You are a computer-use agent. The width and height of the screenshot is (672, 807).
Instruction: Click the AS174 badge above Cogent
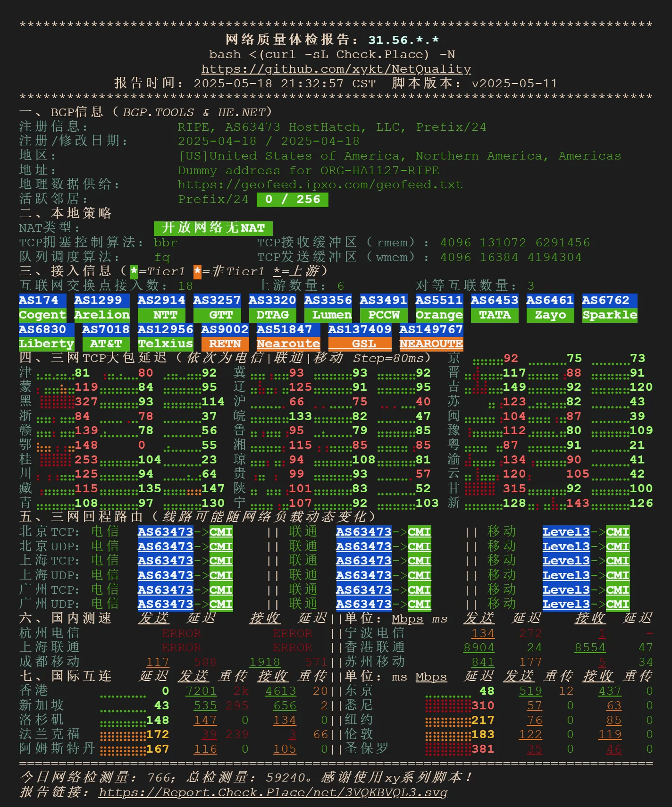pyautogui.click(x=39, y=300)
